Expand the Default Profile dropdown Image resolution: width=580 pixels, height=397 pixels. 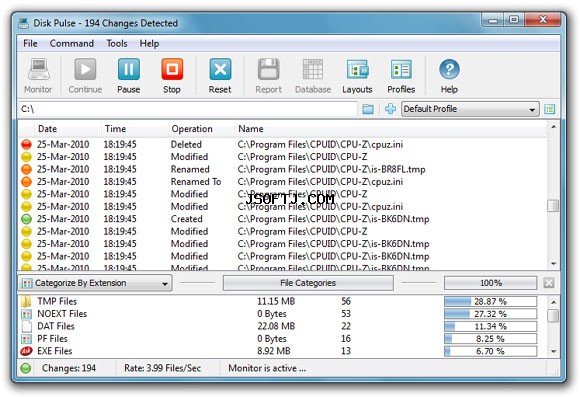(470, 109)
